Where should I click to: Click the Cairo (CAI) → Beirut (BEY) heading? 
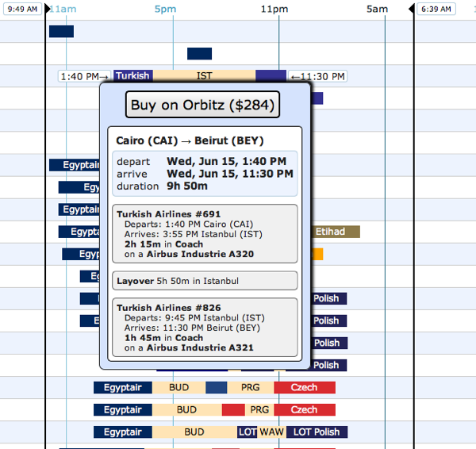pos(190,140)
